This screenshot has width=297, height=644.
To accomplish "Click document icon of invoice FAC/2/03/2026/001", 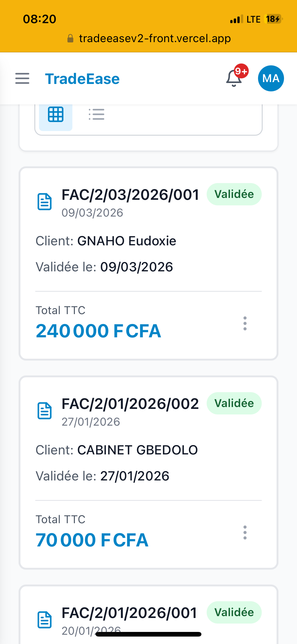I will 45,202.
